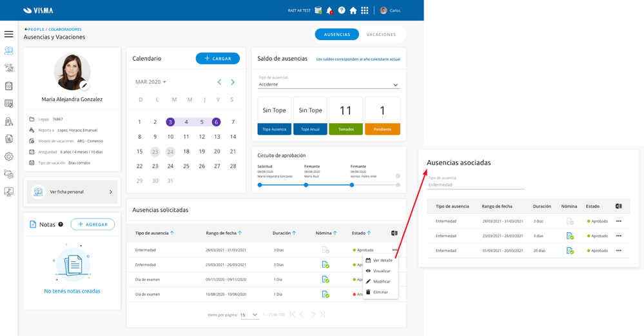Click the database status icon in header
The image size is (644, 336).
[318, 11]
